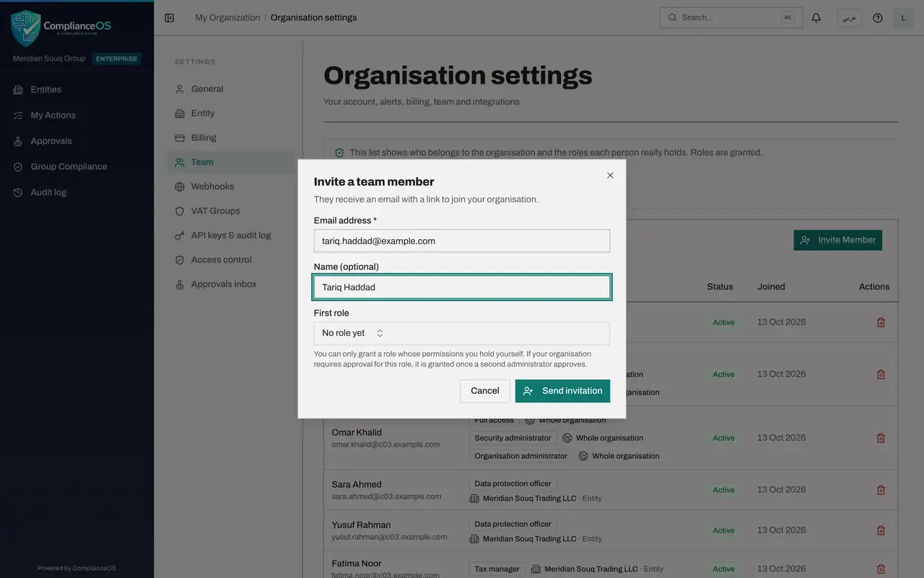Delete Sara Ahmed trash icon
924x578 pixels.
pyautogui.click(x=881, y=490)
